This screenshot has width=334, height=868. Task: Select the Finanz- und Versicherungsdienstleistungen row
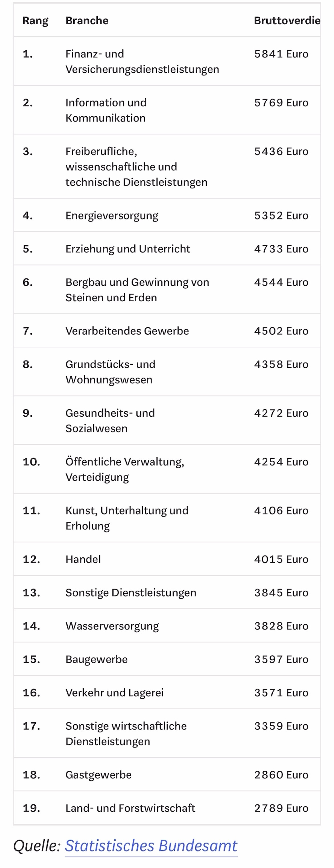167,61
